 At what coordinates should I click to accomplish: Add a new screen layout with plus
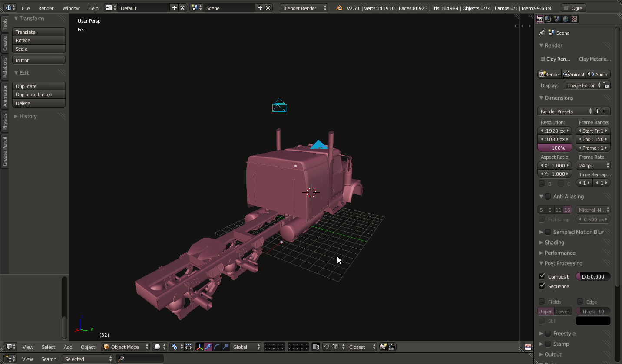click(174, 8)
